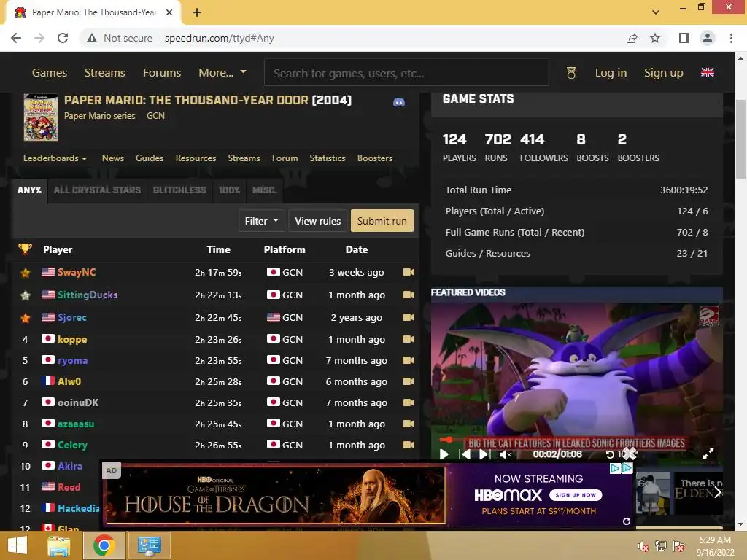Open Windows Start menu
Screen dimensions: 747x560
(x=18, y=545)
